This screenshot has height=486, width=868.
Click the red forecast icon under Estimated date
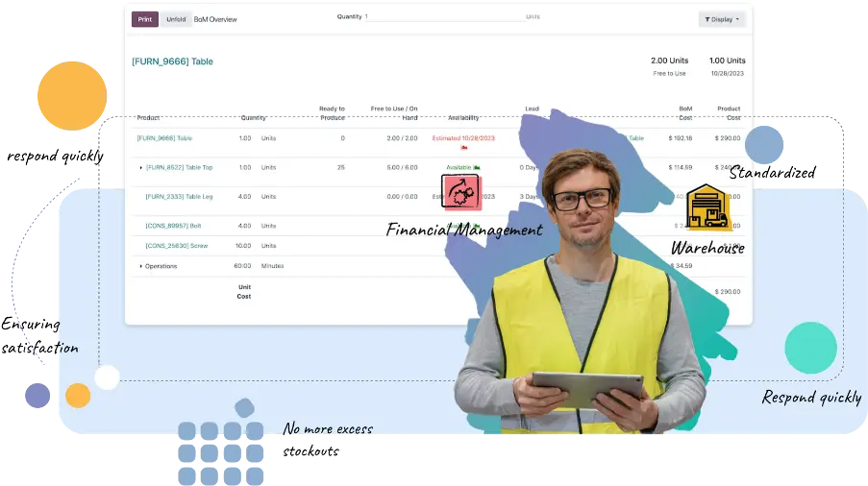pos(464,148)
